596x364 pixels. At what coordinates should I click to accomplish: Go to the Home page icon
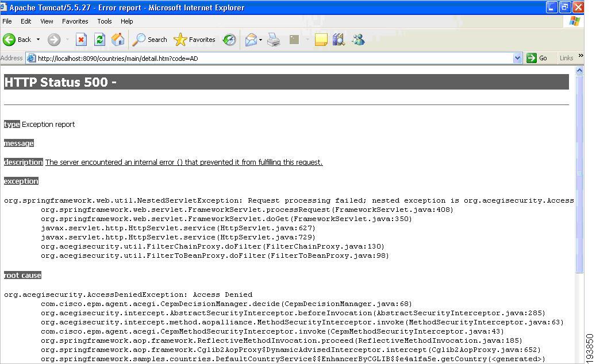click(118, 40)
